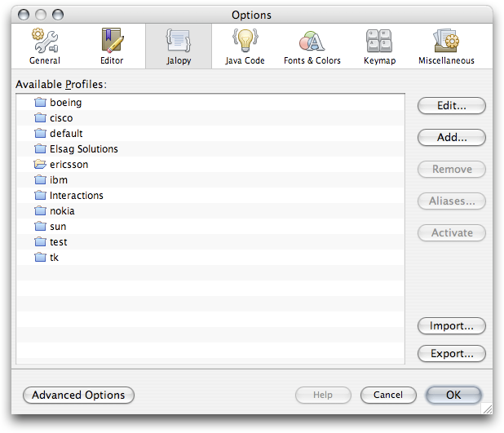Click the boeing profile folder icon
Screen dimensions: 504x433
coord(40,102)
